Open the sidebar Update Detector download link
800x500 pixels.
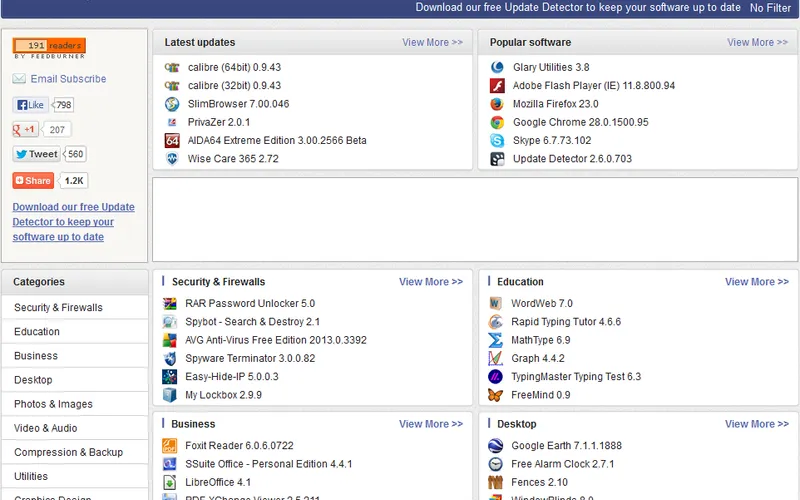[x=73, y=222]
